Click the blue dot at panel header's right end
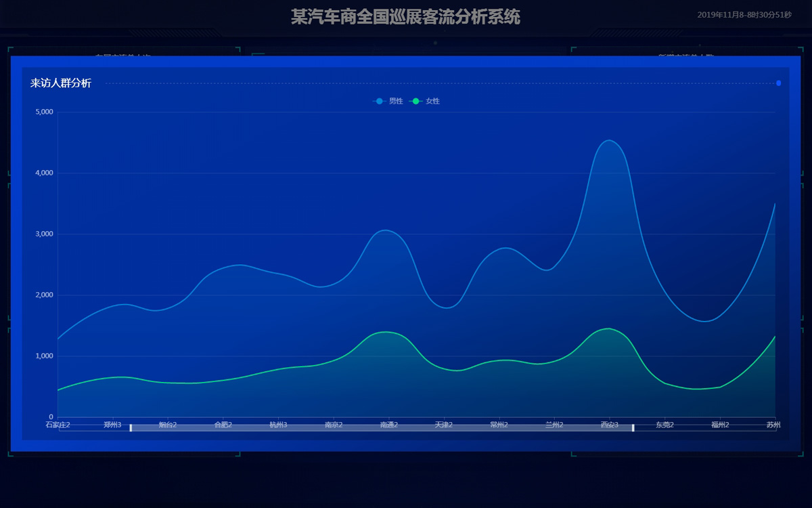Screen dimensions: 812x508 [778, 83]
